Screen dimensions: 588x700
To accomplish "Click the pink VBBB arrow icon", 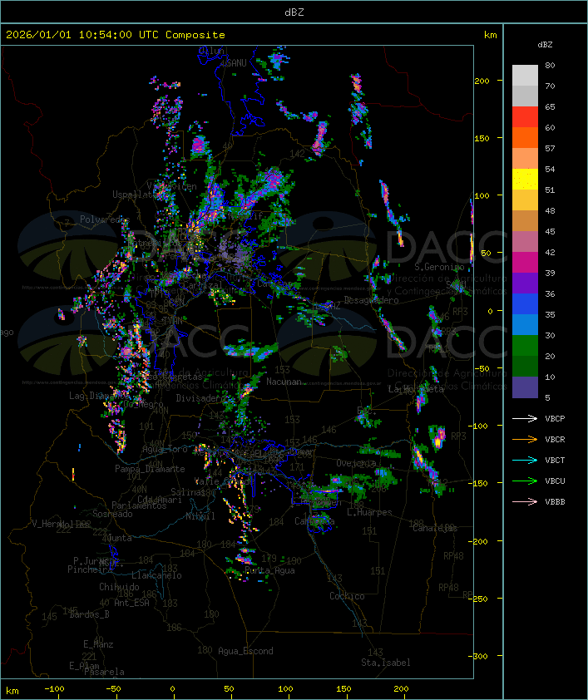I will [525, 502].
